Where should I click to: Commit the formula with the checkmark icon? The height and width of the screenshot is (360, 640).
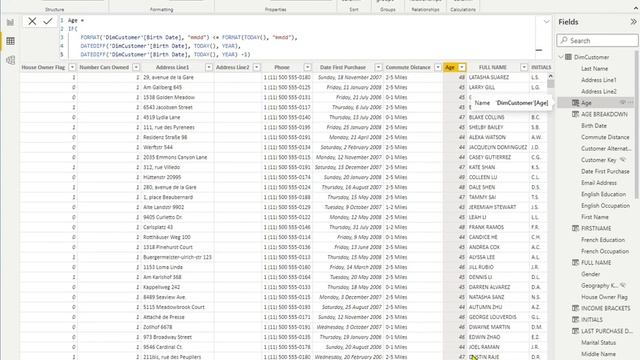pos(48,21)
